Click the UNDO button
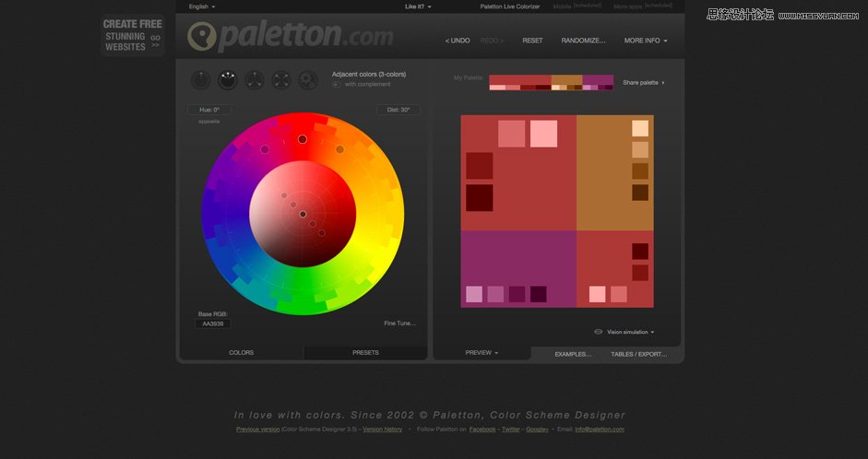The height and width of the screenshot is (459, 868). click(x=458, y=41)
